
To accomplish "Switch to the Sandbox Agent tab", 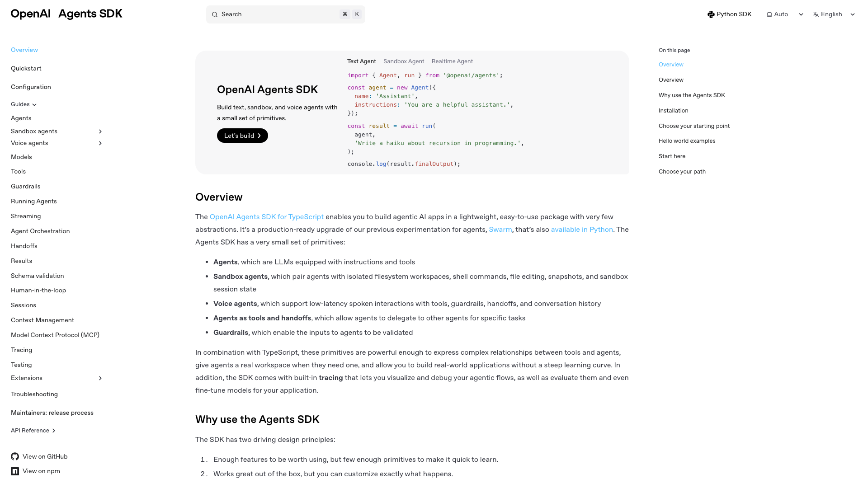I will click(x=404, y=61).
